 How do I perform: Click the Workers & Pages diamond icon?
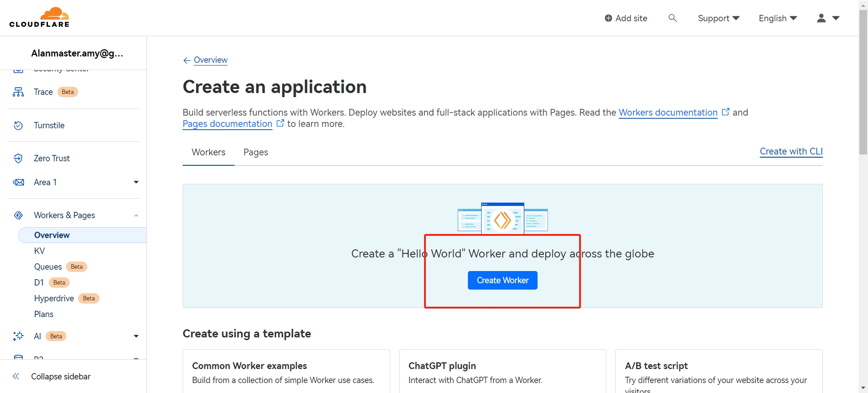[x=18, y=215]
